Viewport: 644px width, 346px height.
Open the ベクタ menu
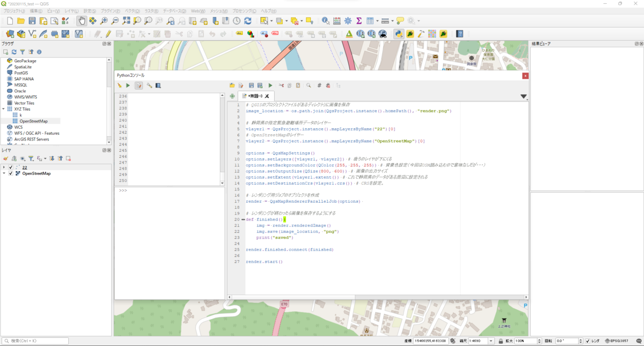click(132, 11)
